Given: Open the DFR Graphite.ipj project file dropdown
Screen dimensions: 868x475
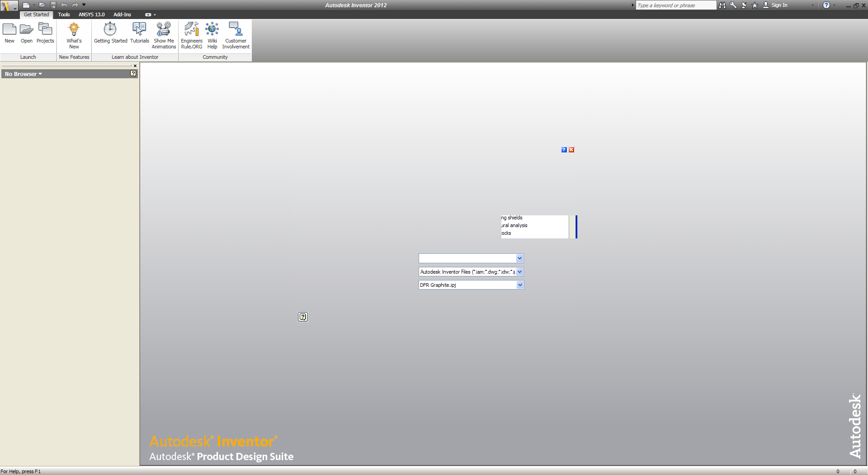Looking at the screenshot, I should (x=520, y=285).
